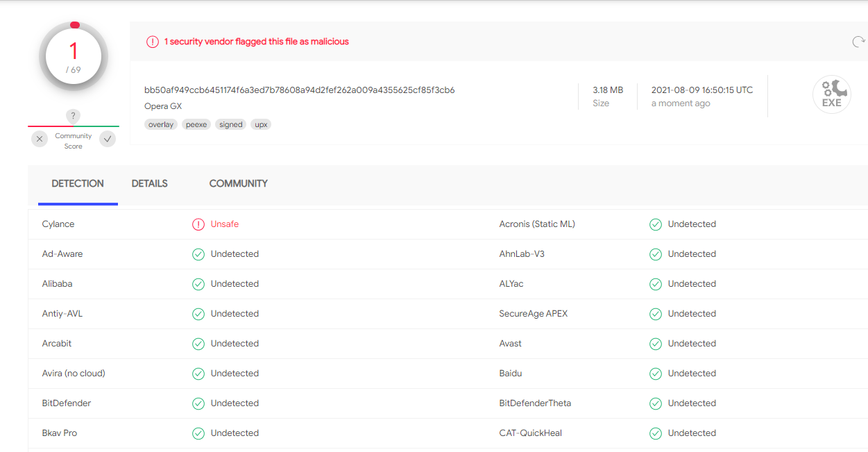Click the Undetected result for Baidu
Viewport: 868px width, 452px height.
pos(692,374)
